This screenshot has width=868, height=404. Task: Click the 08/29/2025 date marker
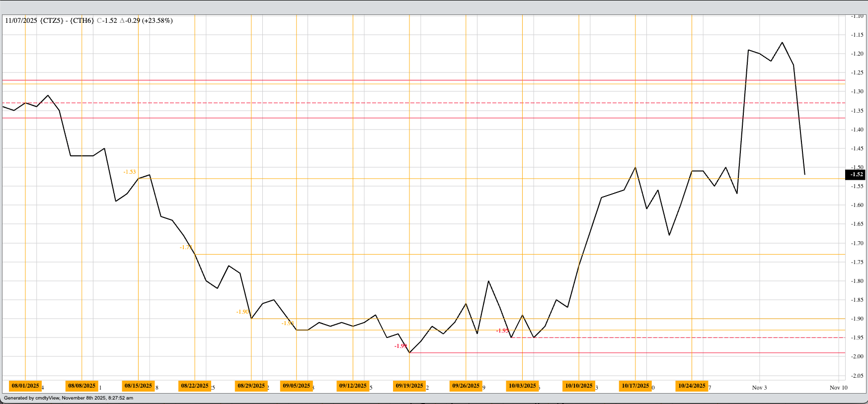pyautogui.click(x=251, y=386)
